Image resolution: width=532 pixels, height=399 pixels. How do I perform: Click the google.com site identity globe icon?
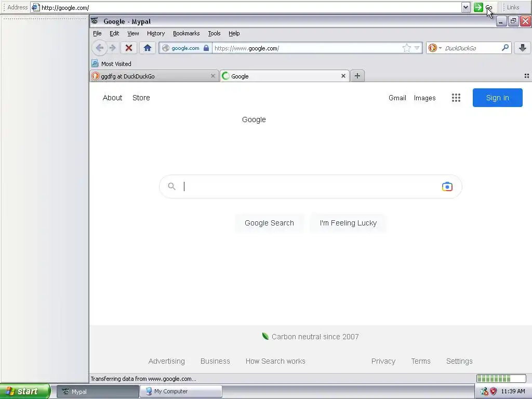pos(166,48)
